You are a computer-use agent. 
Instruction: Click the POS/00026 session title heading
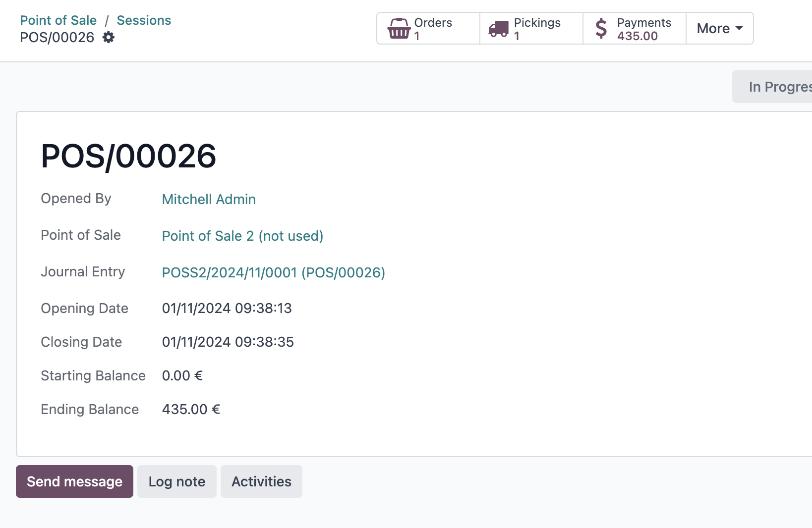point(128,156)
